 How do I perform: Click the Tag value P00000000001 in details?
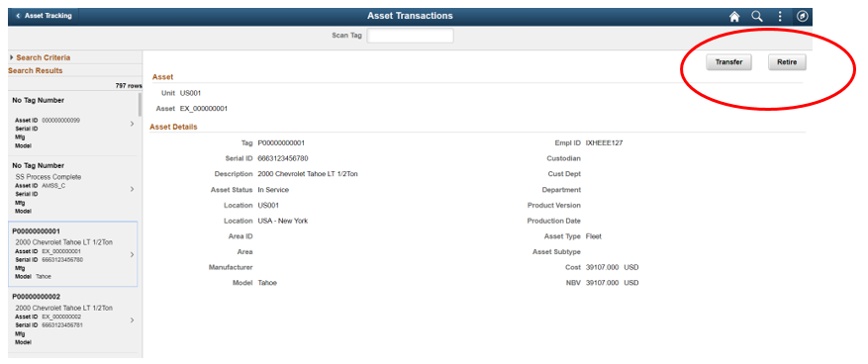pos(281,142)
